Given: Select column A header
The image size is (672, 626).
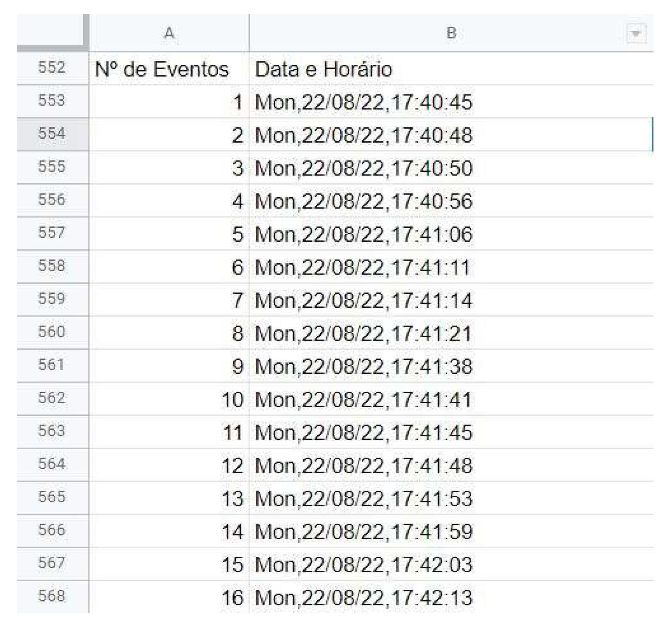Looking at the screenshot, I should tap(169, 34).
